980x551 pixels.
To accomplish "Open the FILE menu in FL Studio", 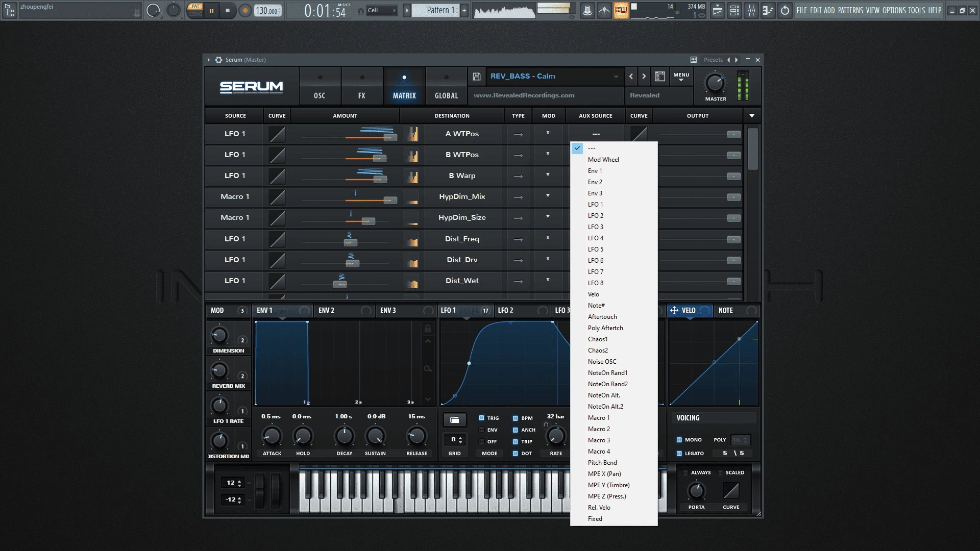I will [802, 10].
